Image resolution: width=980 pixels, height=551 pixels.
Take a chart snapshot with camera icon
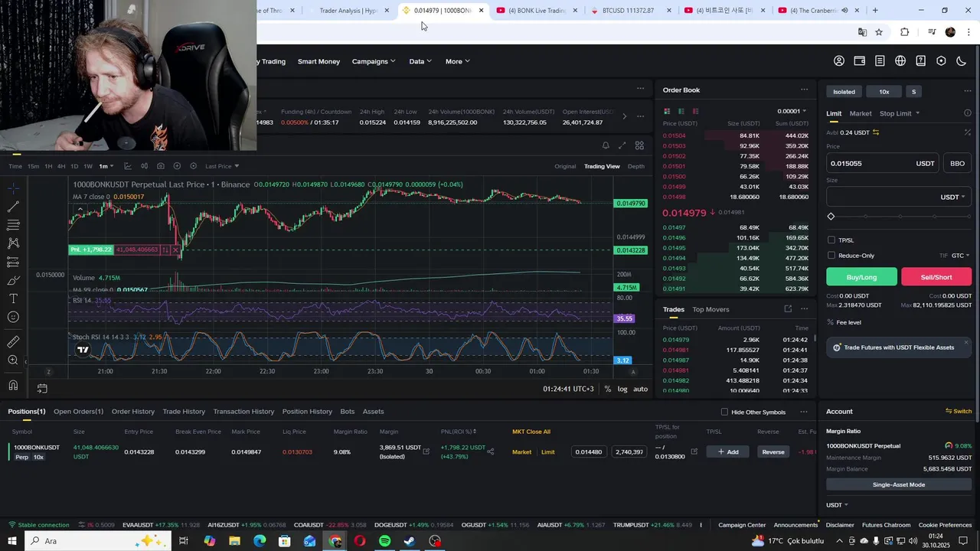[x=160, y=166]
